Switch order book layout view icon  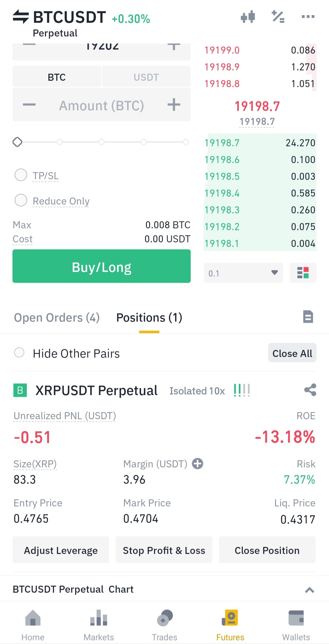(303, 273)
